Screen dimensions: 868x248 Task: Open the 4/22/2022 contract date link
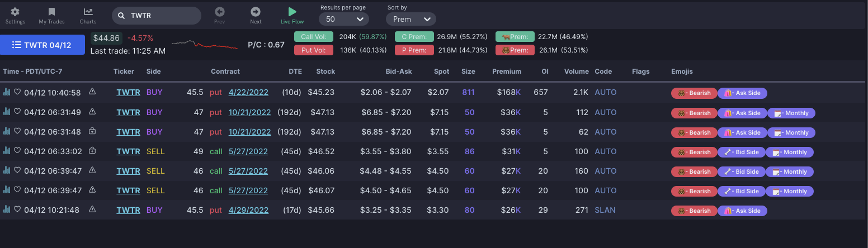(248, 92)
